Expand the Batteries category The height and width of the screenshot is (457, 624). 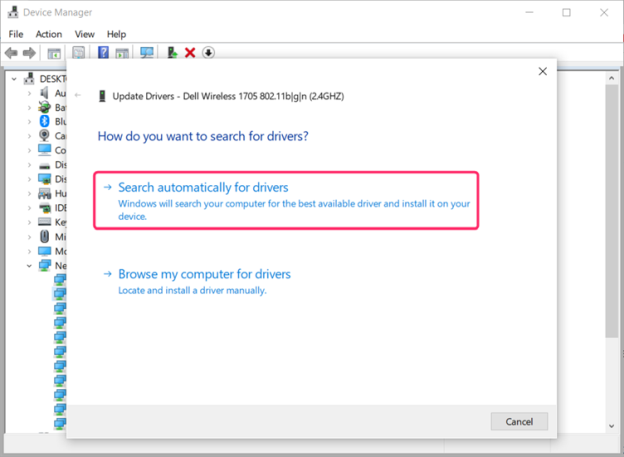29,108
